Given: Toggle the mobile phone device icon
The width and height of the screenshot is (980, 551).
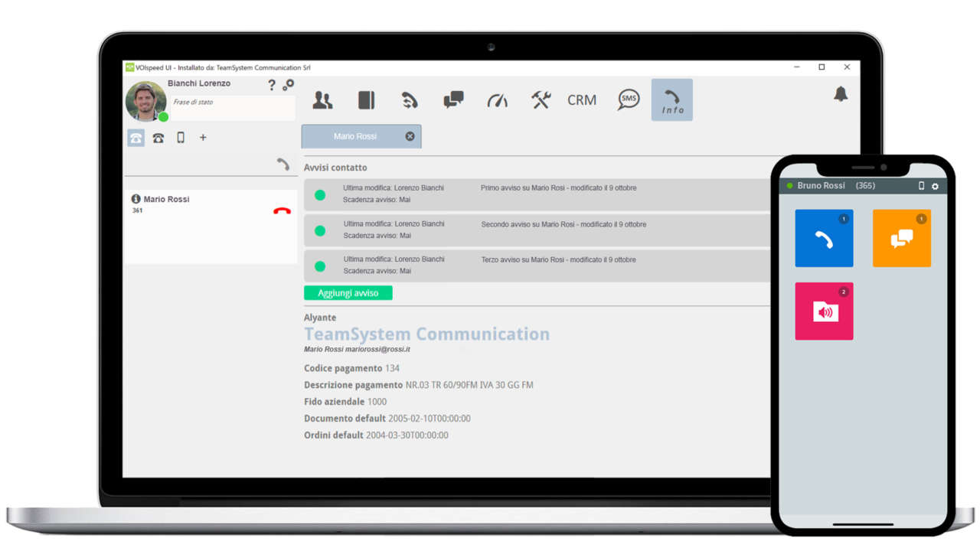Looking at the screenshot, I should (x=180, y=138).
